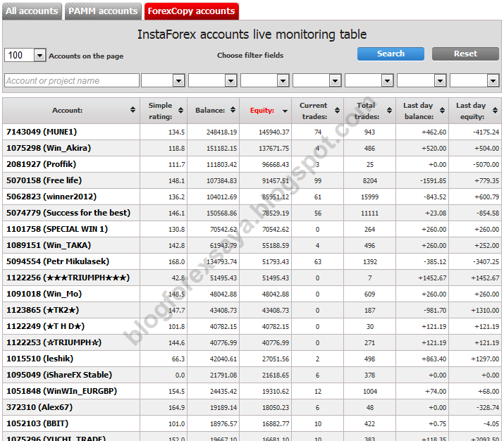Image resolution: width=504 pixels, height=441 pixels.
Task: Click the gray Reset button
Action: point(465,54)
